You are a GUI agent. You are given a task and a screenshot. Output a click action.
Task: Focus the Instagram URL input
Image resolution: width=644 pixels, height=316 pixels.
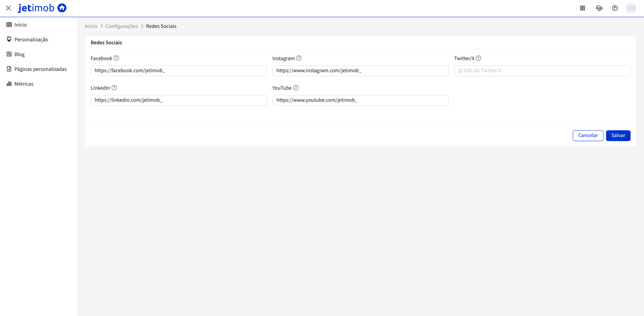tap(360, 71)
